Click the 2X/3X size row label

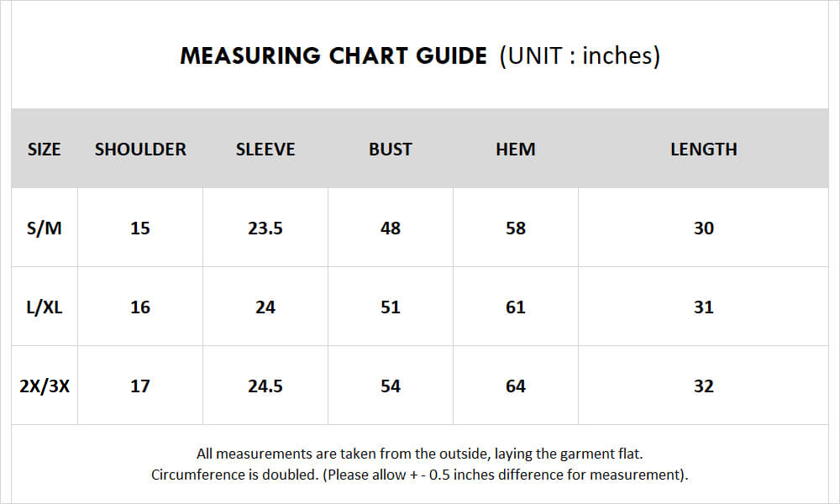tap(44, 386)
